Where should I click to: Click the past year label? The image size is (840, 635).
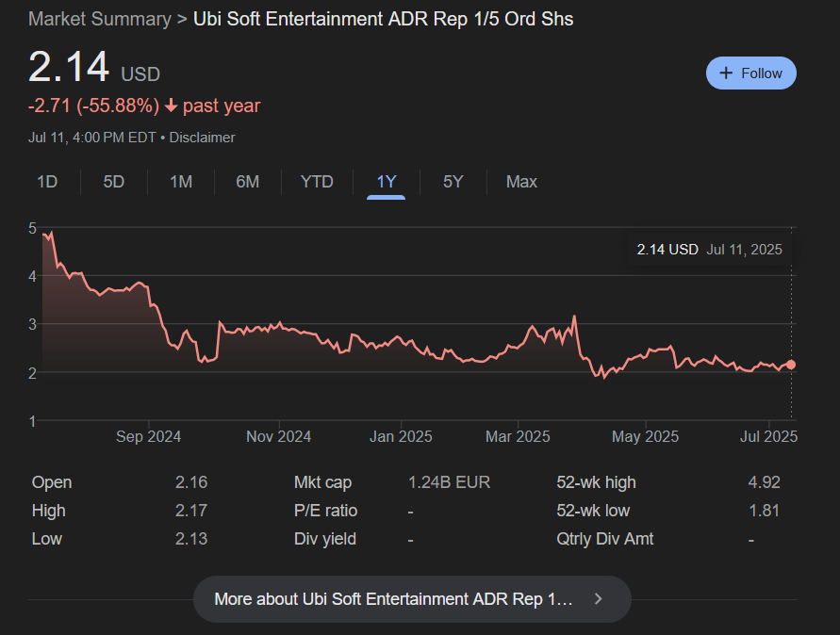(x=222, y=106)
